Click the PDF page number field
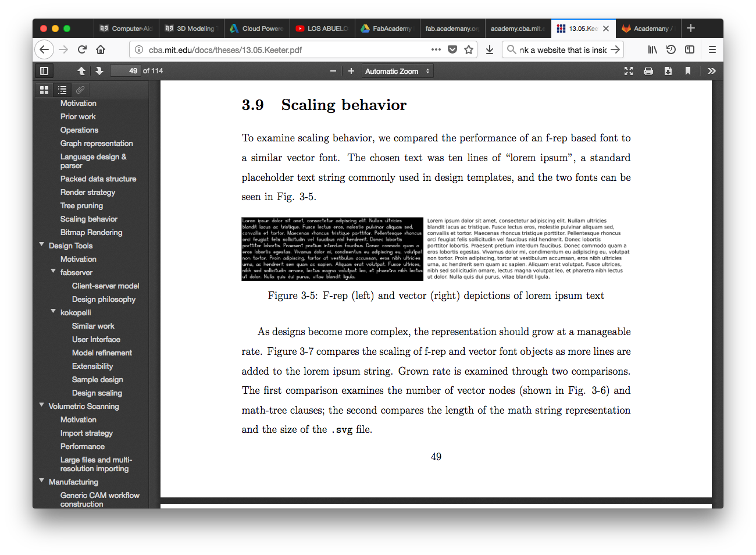Screen dimensions: 756x555 point(126,71)
